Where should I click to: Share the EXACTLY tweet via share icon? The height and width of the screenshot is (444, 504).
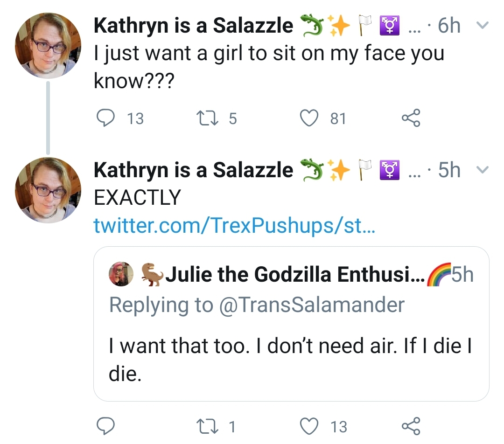[411, 426]
